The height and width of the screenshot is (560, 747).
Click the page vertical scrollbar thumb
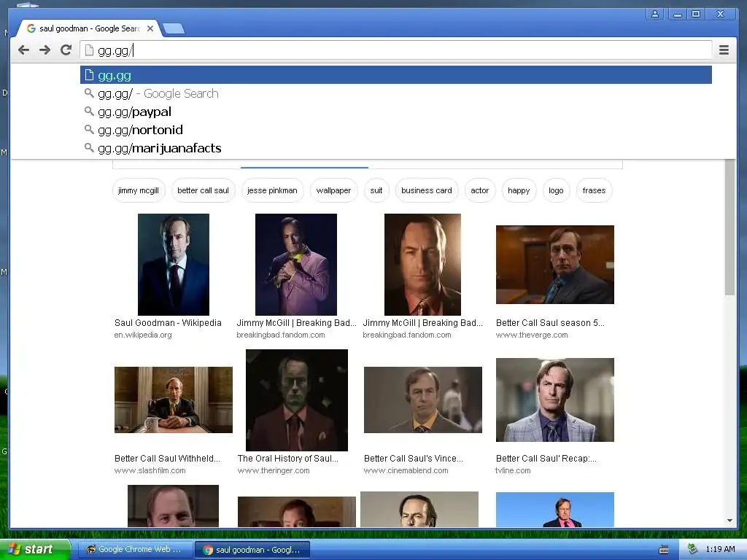pos(729,227)
